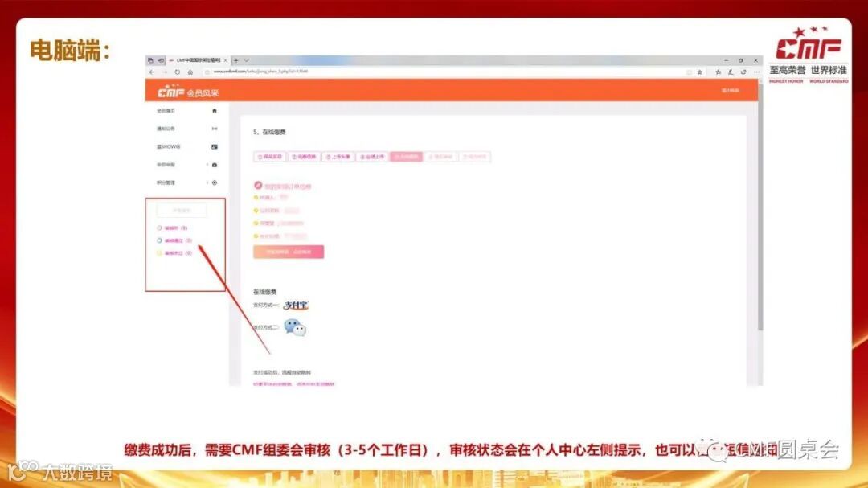This screenshot has height=488, width=868.
Task: Pay with the WeChat chat-bubble logo
Action: click(294, 327)
